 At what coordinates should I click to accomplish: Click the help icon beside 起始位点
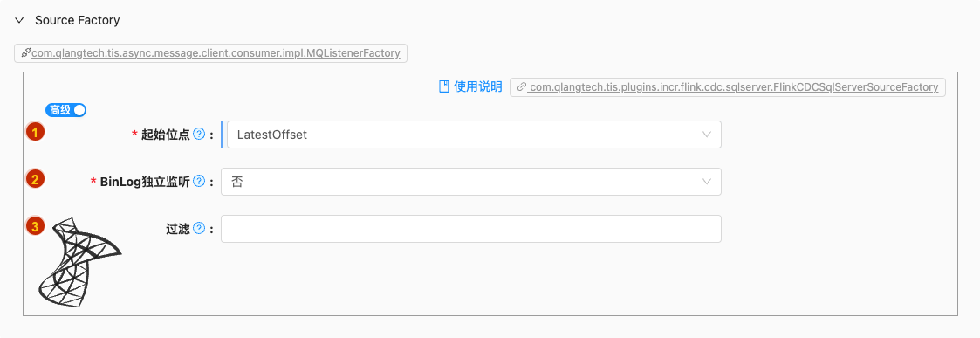[199, 134]
